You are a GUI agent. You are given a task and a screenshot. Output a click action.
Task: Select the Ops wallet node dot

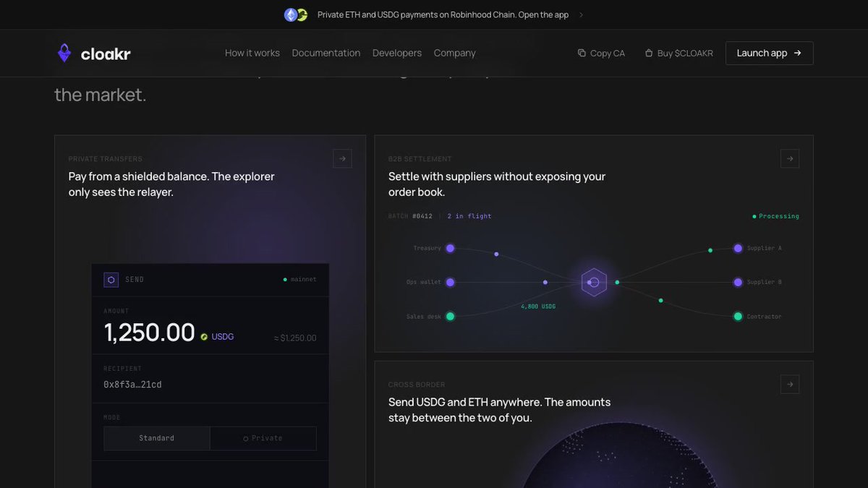tap(450, 282)
